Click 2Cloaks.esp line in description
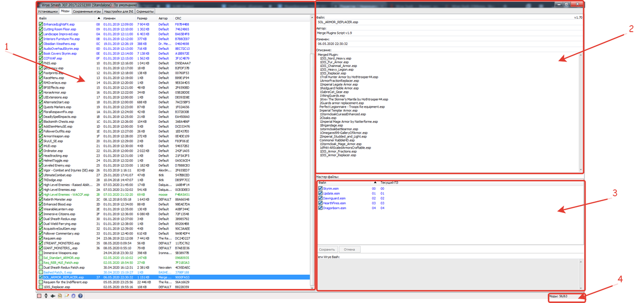This screenshot has width=644, height=303. tap(328, 118)
